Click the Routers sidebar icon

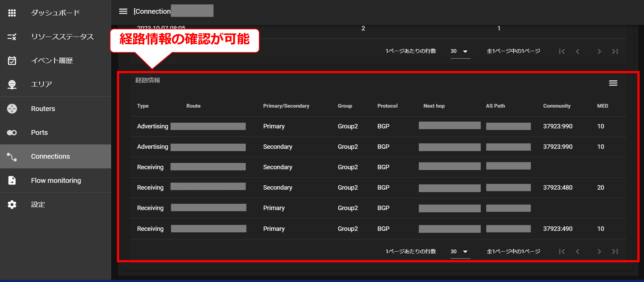[x=12, y=109]
